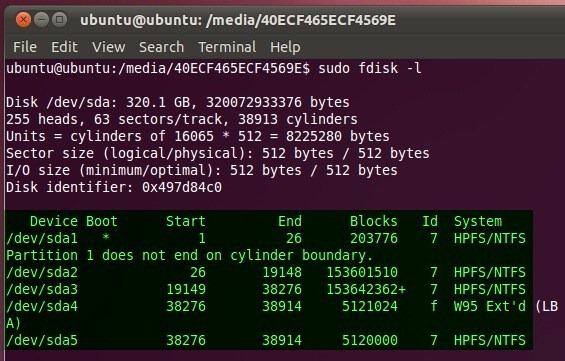Close the terminal window
The width and height of the screenshot is (565, 361).
tap(23, 19)
